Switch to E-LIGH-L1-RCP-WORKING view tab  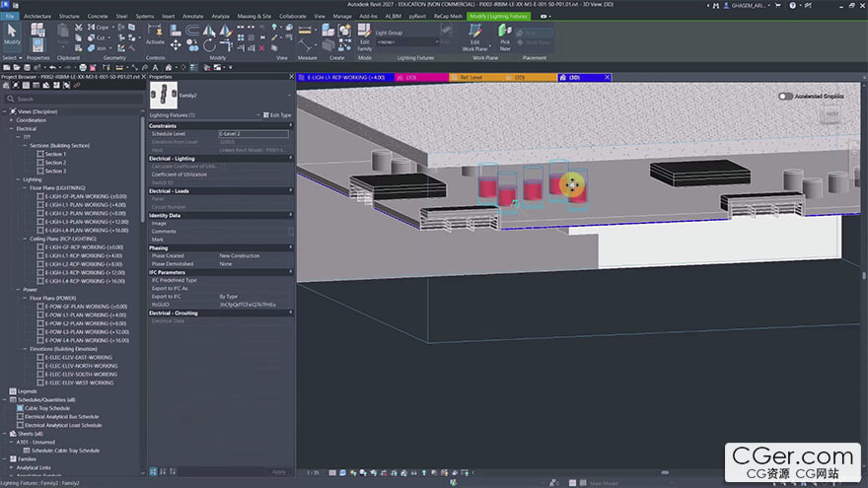[x=345, y=78]
